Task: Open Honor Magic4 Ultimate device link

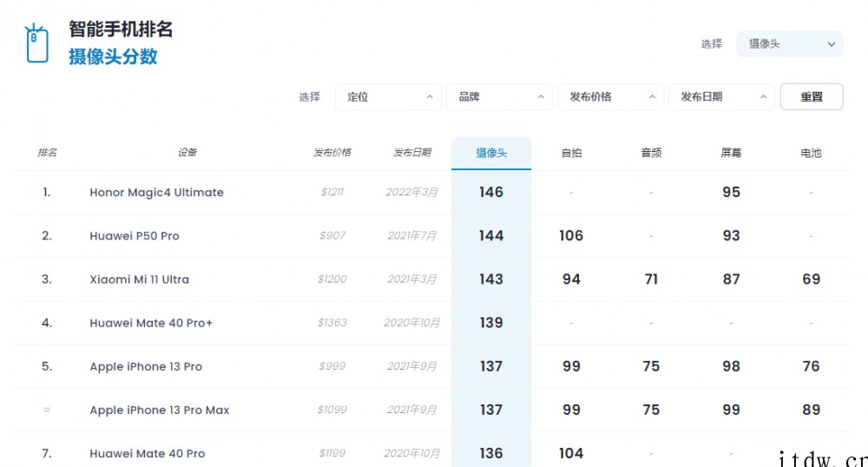Action: pos(156,193)
